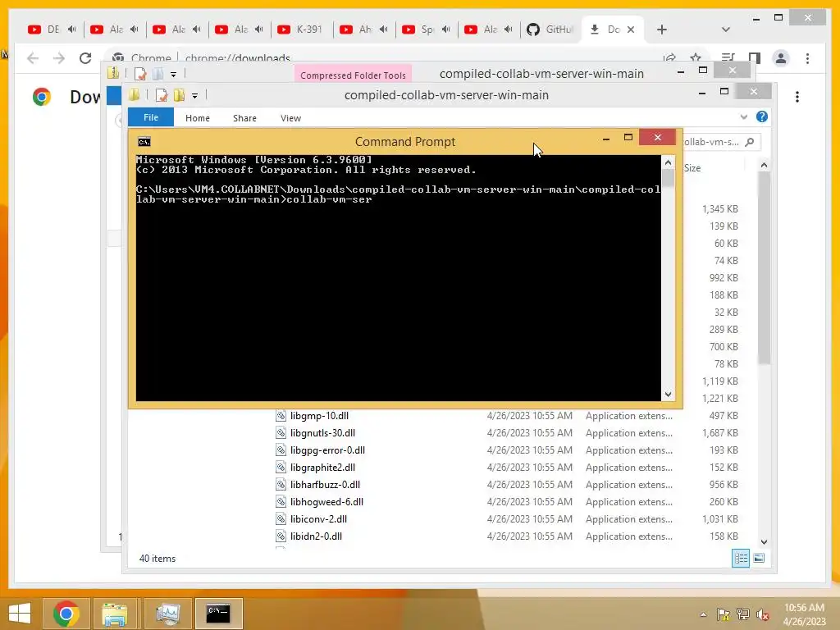This screenshot has height=630, width=840.
Task: Click file list scroll up arrow
Action: pyautogui.click(x=764, y=166)
